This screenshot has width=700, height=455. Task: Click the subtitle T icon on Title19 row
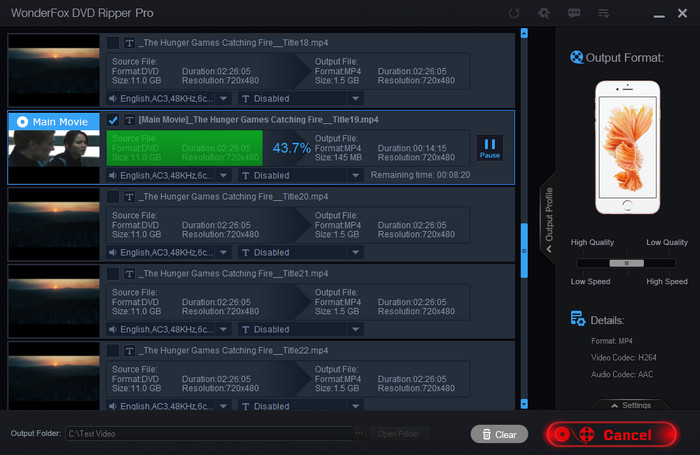246,175
